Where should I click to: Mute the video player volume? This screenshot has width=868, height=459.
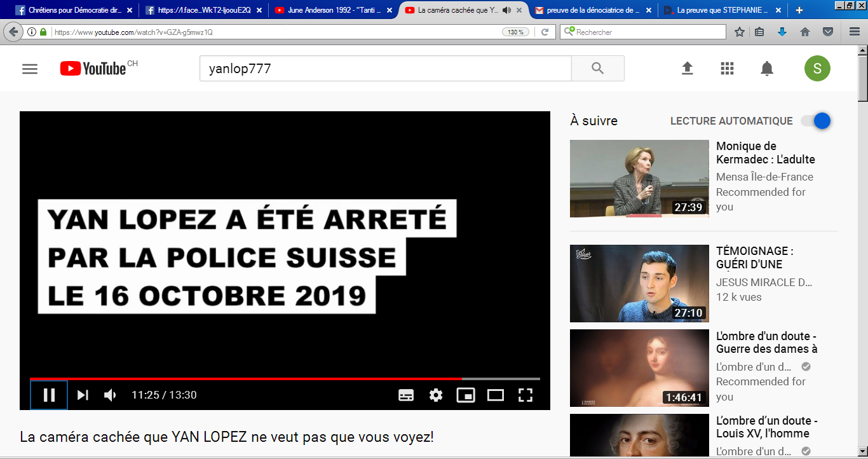click(x=110, y=395)
